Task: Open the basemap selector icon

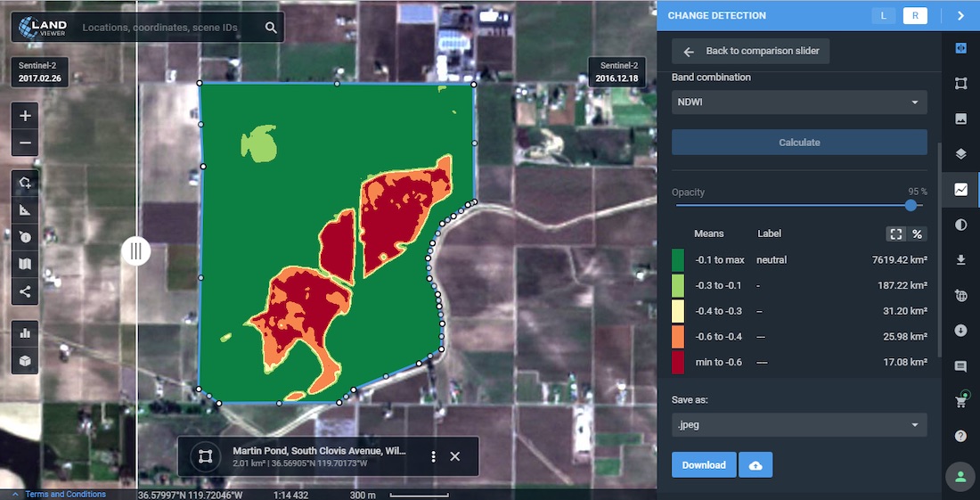Action: (x=25, y=264)
